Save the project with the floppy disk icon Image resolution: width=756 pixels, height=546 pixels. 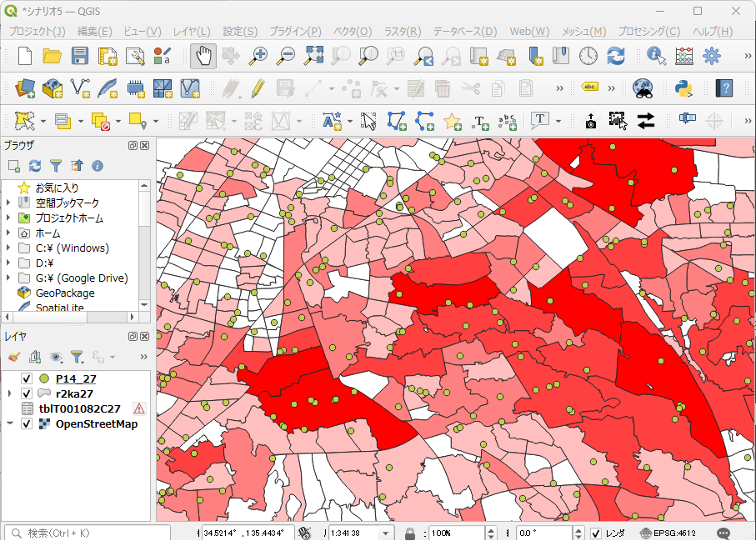tap(80, 56)
